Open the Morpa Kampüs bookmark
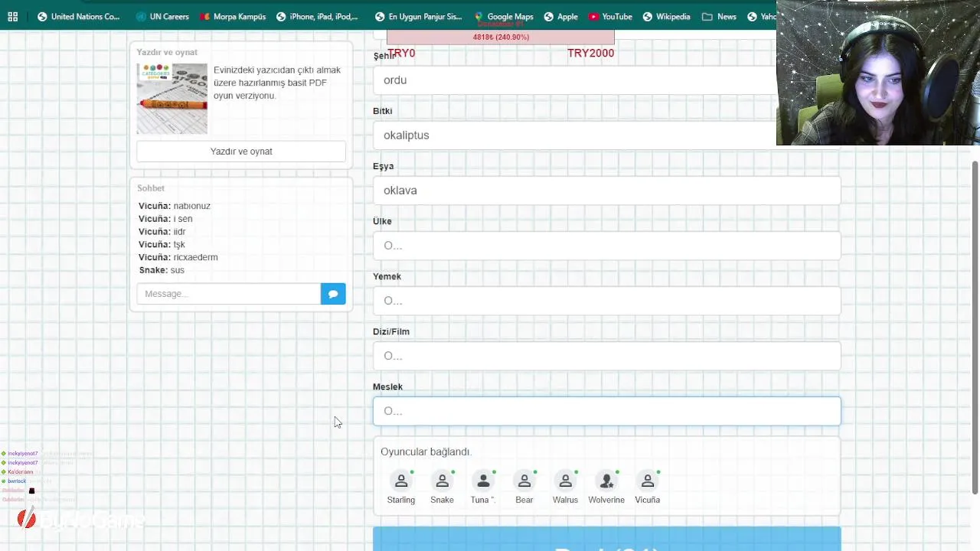 pos(232,16)
